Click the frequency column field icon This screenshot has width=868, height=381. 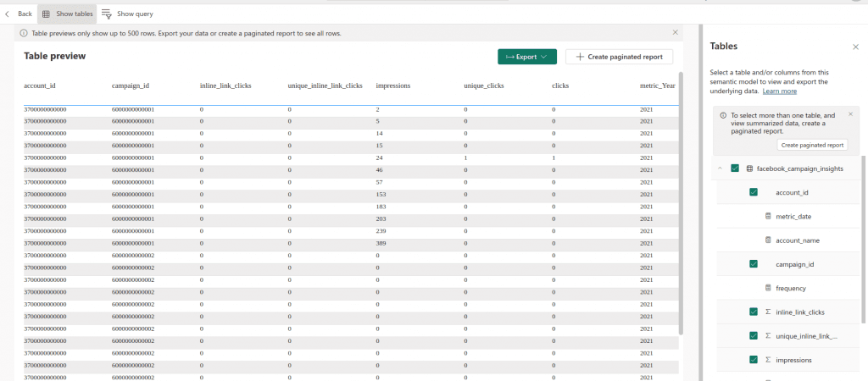[x=769, y=288]
